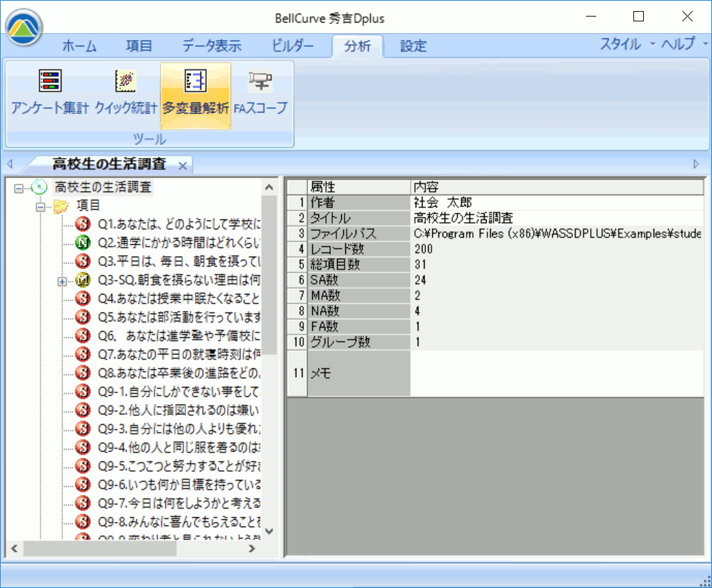Click the S icon for Q5
The height and width of the screenshot is (588, 712).
tap(83, 317)
